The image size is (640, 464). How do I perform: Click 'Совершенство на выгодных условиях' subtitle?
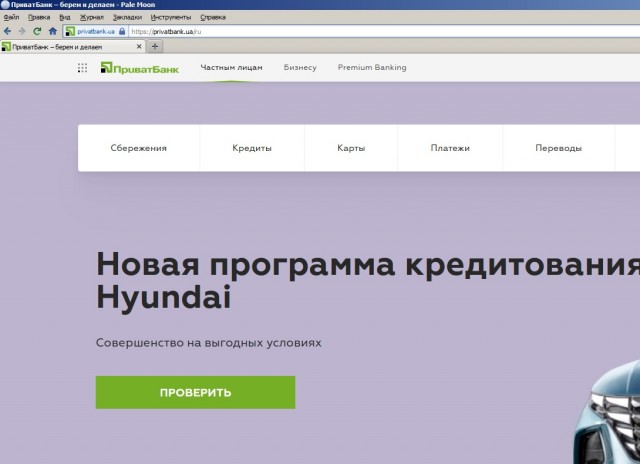[x=209, y=343]
